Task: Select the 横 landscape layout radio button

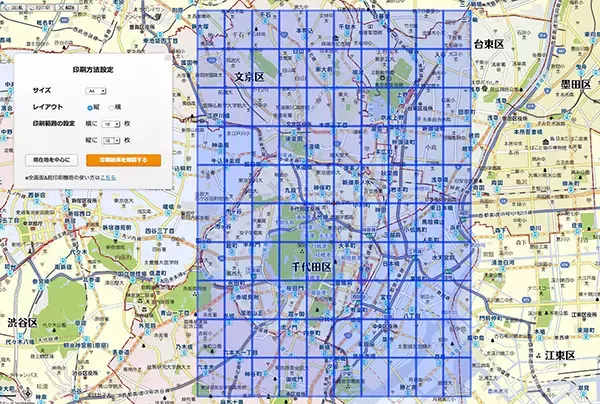Action: point(111,108)
